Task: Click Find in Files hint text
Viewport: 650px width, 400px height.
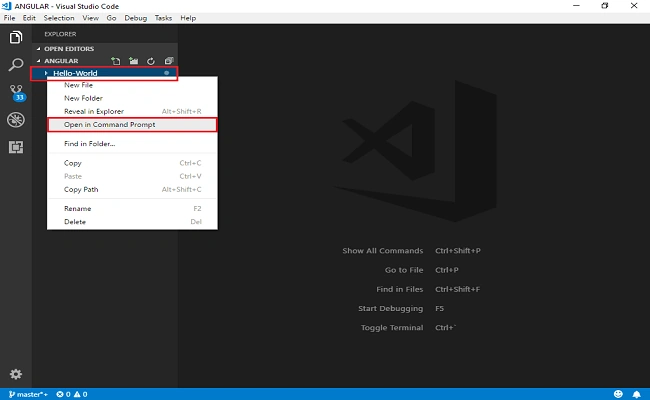Action: pyautogui.click(x=400, y=289)
